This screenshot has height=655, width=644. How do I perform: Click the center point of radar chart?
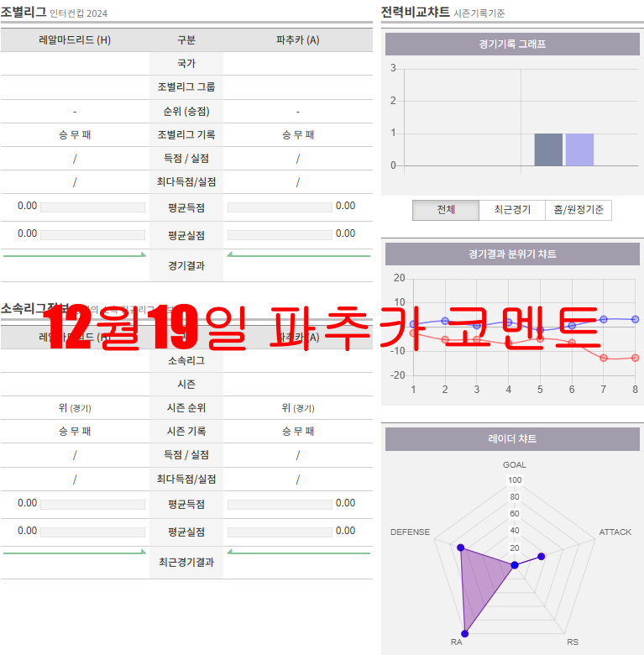point(515,565)
